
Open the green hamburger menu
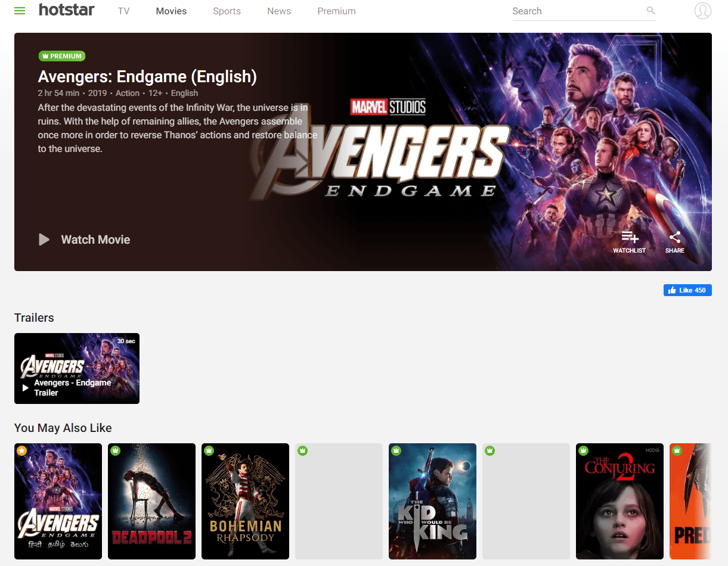20,11
